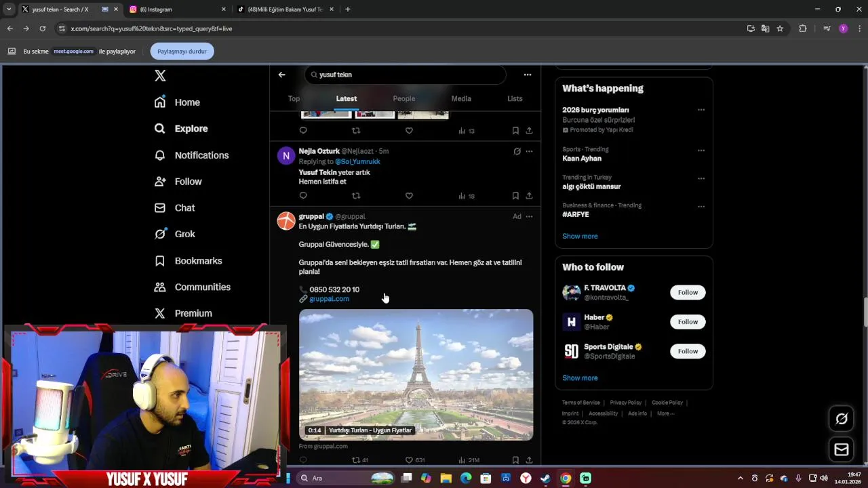Viewport: 868px width, 488px height.
Task: Open the gruppal profile avatar
Action: click(x=286, y=221)
